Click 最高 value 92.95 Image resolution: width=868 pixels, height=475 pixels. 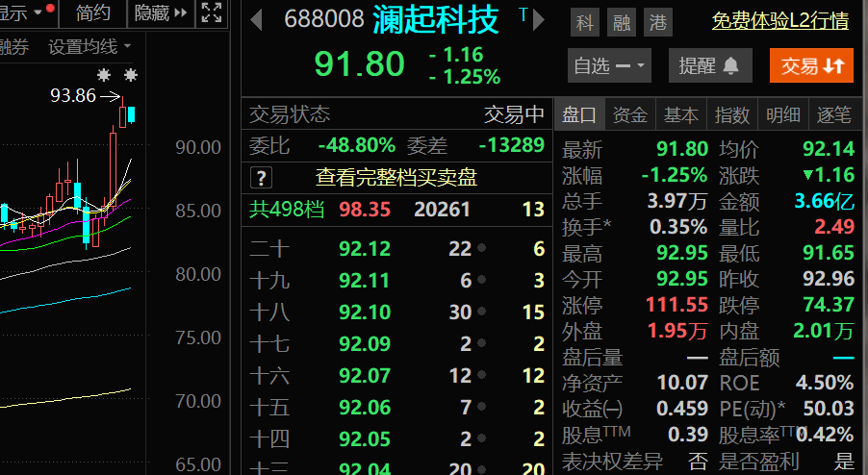pyautogui.click(x=682, y=253)
